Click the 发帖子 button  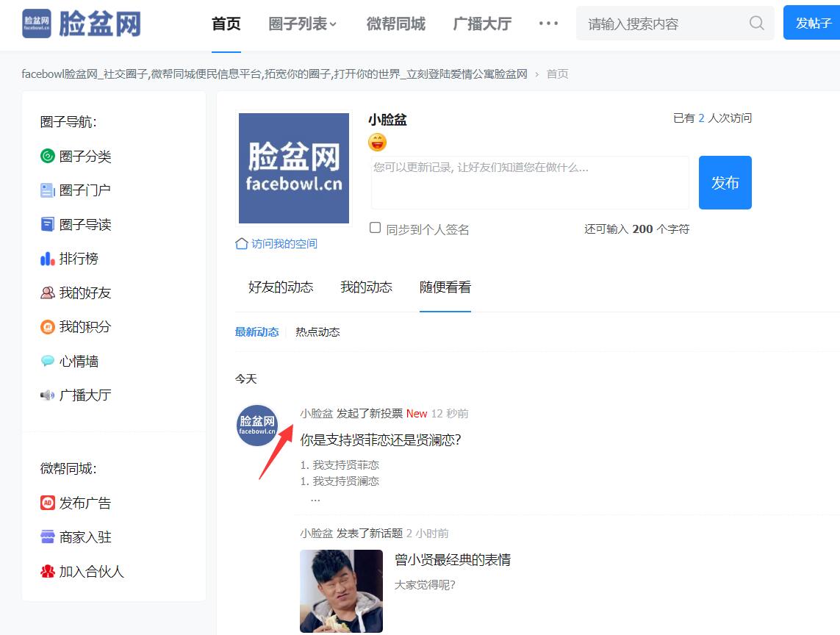(x=813, y=24)
